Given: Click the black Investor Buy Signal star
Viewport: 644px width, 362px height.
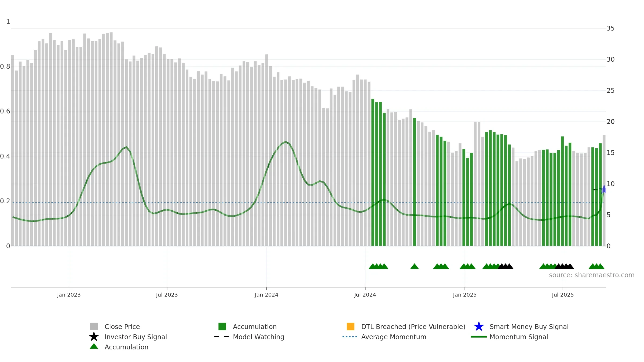Looking at the screenshot, I should [94, 337].
